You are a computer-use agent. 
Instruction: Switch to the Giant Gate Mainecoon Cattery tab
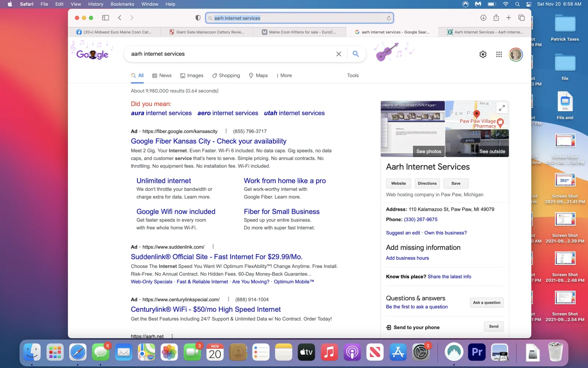point(207,32)
